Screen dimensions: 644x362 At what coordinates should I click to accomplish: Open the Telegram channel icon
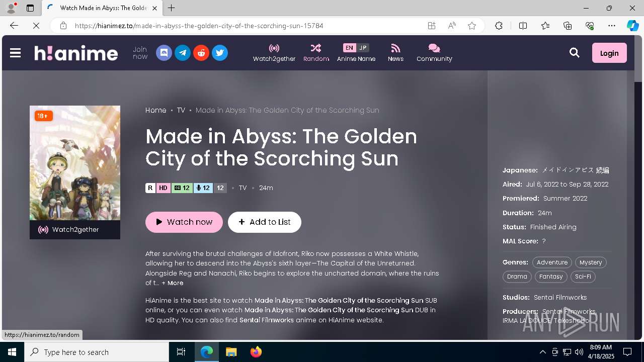pos(183,53)
